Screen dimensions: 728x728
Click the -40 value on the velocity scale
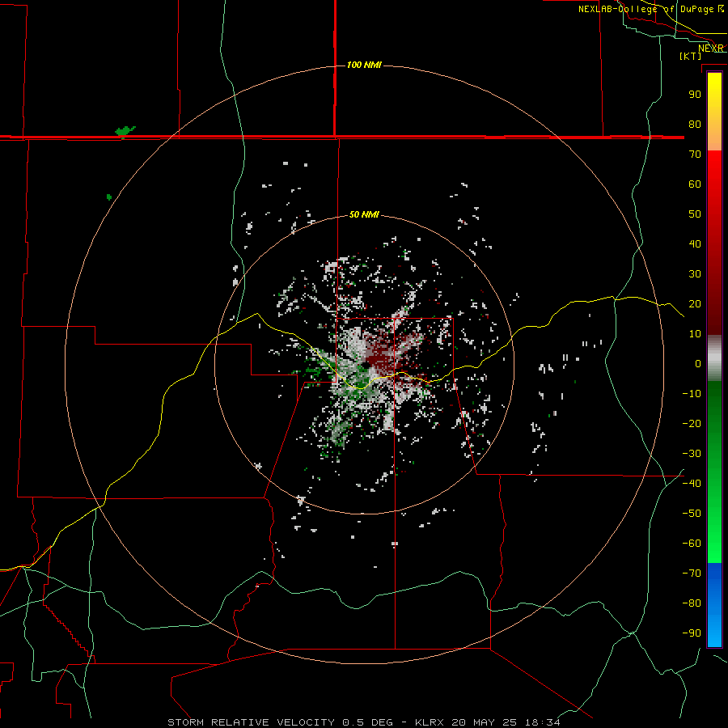coord(692,484)
